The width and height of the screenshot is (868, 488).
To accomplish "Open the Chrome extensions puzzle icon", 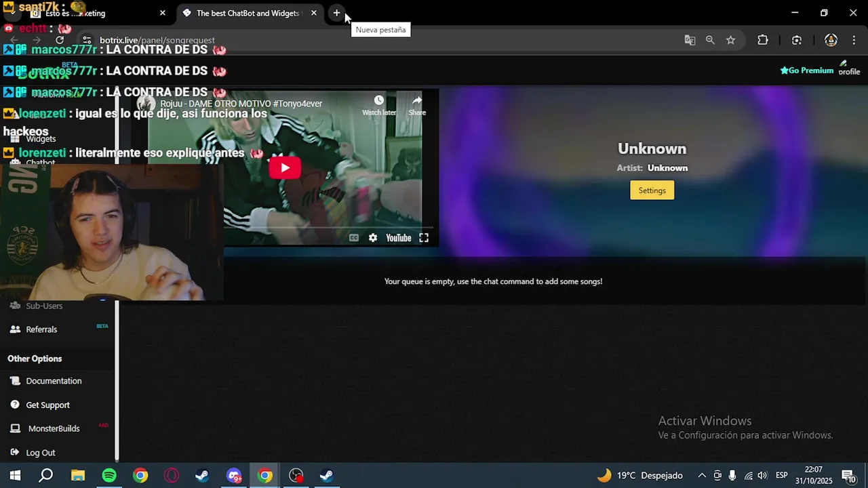I will [763, 40].
